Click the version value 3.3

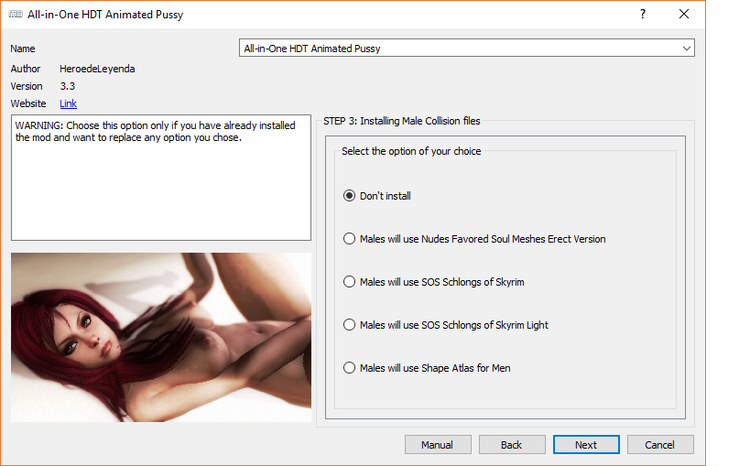tap(67, 86)
